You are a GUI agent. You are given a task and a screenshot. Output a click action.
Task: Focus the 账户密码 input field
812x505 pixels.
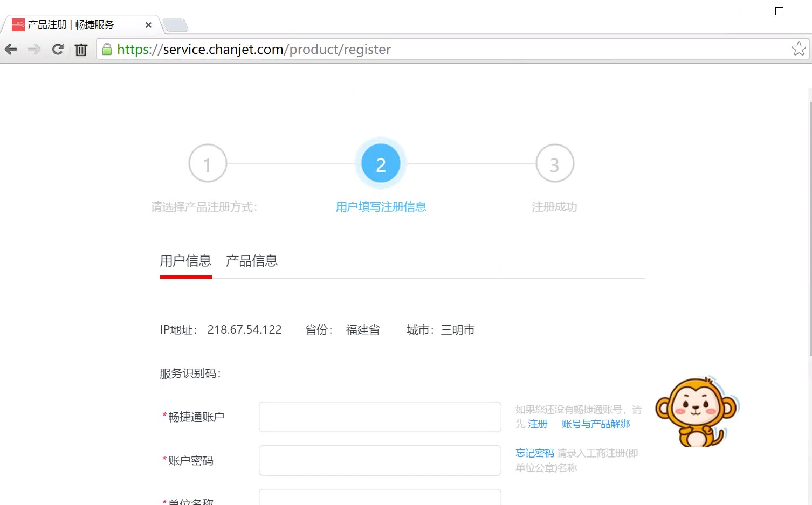(x=380, y=460)
